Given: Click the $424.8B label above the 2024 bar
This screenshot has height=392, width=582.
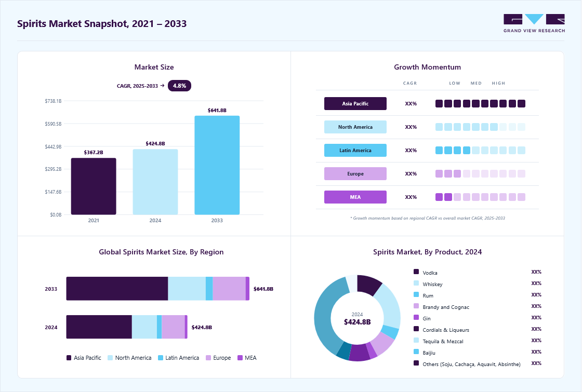Looking at the screenshot, I should 155,143.
